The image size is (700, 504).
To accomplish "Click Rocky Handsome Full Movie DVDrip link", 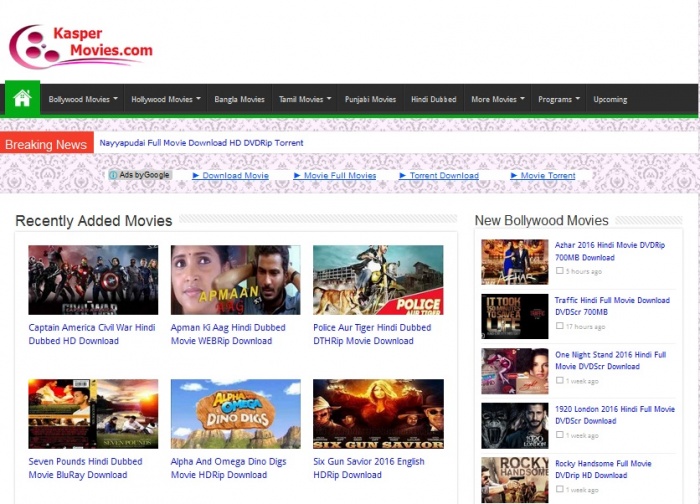I will 603,469.
